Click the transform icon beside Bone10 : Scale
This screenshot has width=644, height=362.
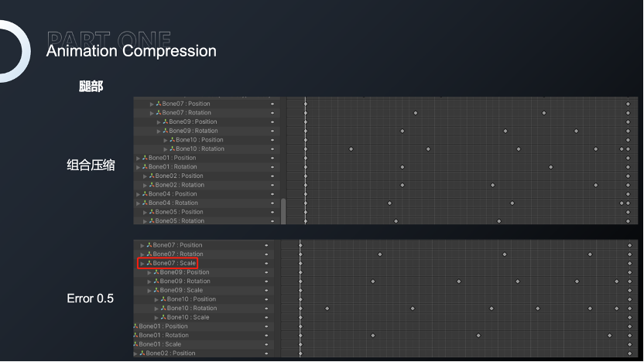(x=163, y=317)
